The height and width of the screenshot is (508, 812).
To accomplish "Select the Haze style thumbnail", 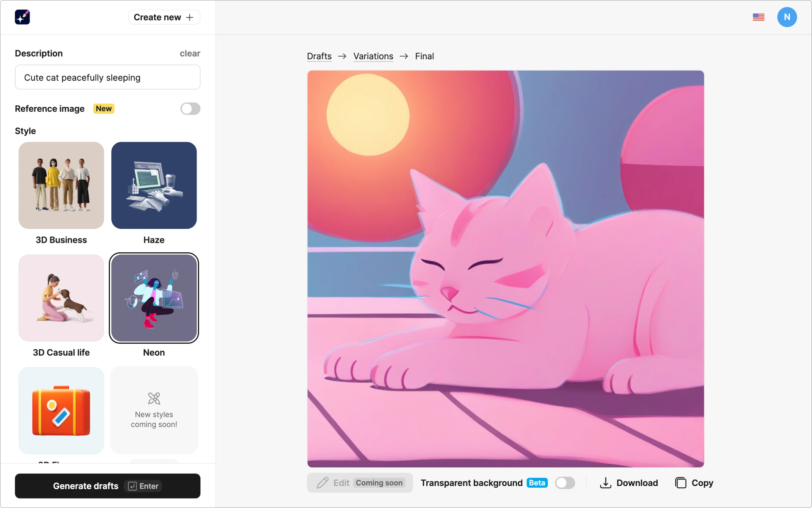I will 154,185.
